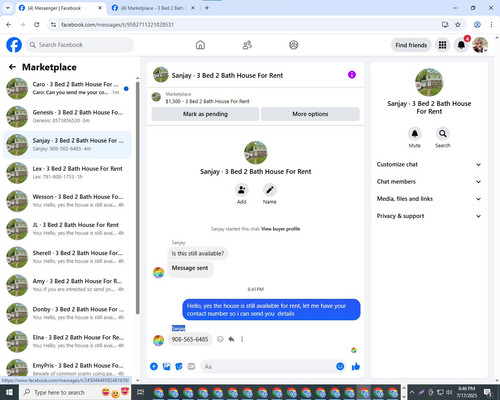Open the Friends icon in top navigation
Image resolution: width=500 pixels, height=400 pixels.
pyautogui.click(x=247, y=45)
